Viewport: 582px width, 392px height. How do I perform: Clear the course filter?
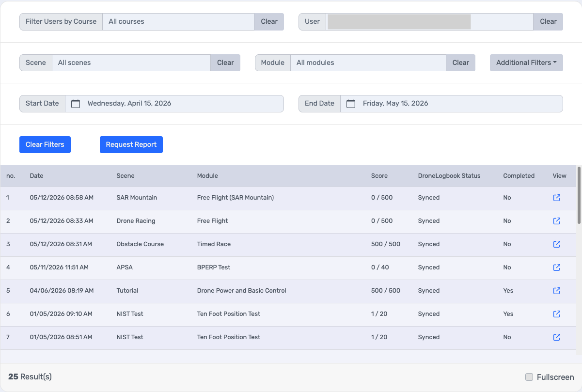tap(269, 22)
